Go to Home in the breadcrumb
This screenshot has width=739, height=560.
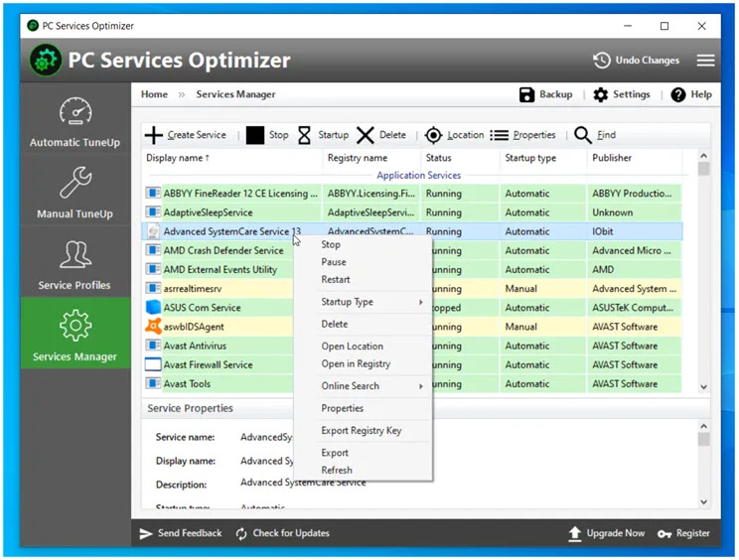point(154,94)
